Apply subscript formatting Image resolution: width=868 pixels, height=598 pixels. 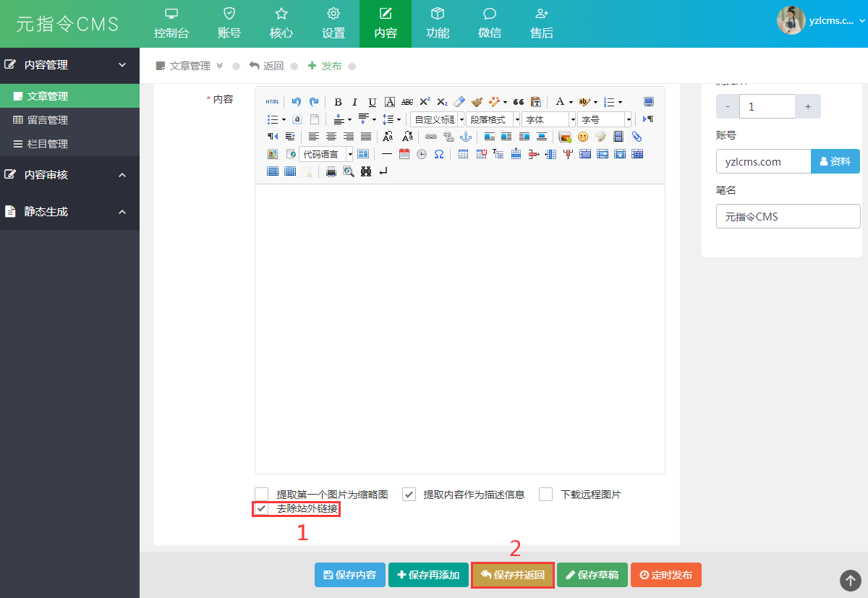coord(442,102)
